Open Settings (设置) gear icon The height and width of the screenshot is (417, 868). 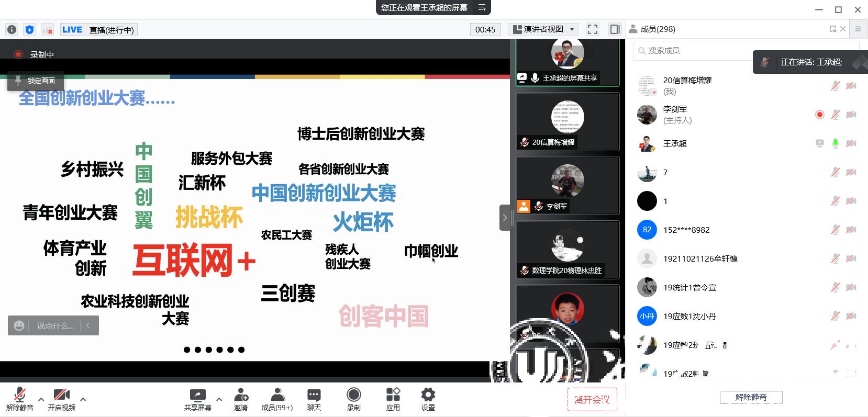click(428, 399)
